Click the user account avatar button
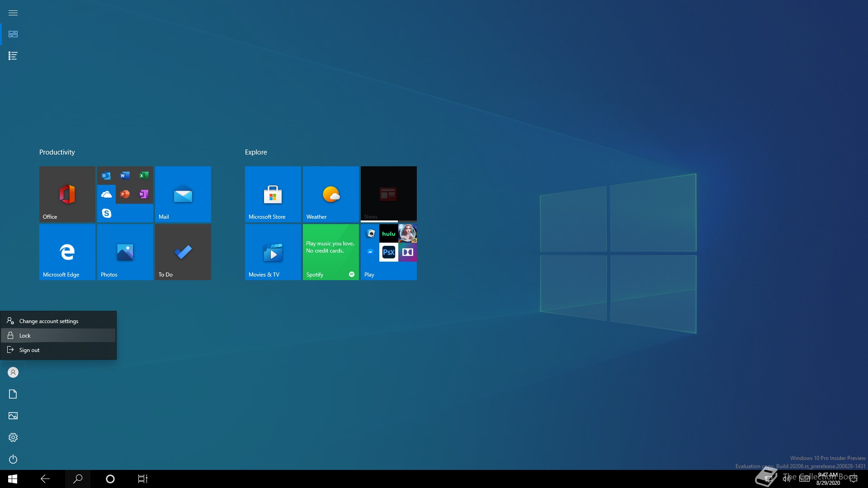Screen dimensions: 868x488 (x=13, y=372)
